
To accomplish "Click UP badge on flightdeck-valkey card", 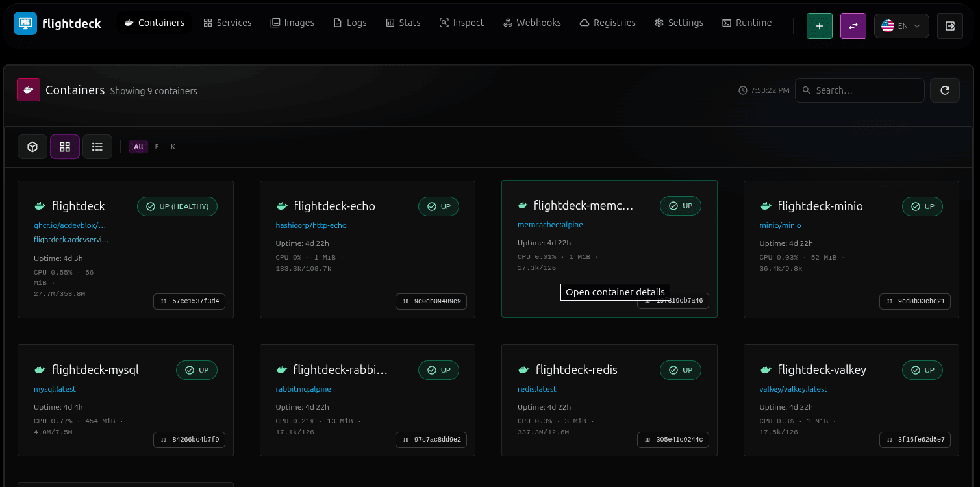I will click(x=922, y=370).
